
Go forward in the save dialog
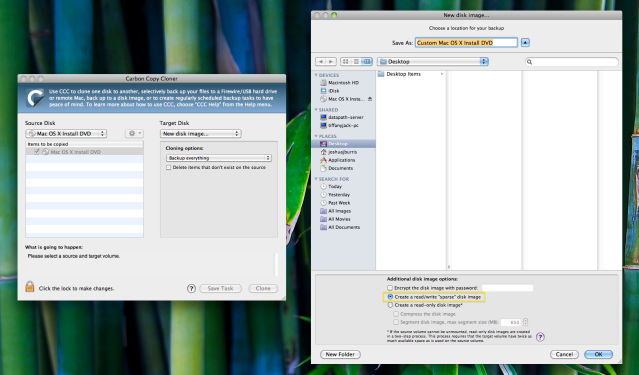331,62
